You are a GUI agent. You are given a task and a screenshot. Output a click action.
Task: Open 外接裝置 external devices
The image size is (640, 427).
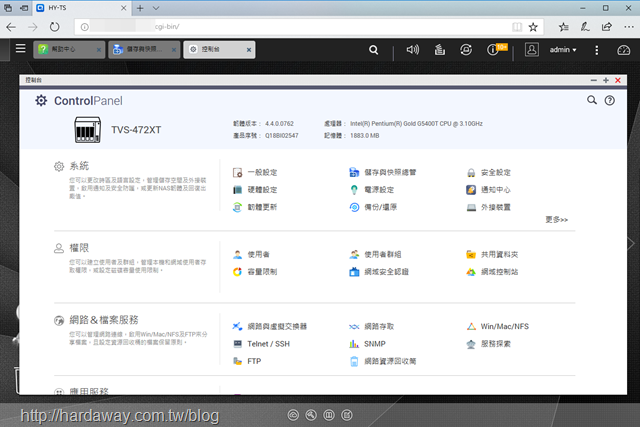[x=489, y=207]
